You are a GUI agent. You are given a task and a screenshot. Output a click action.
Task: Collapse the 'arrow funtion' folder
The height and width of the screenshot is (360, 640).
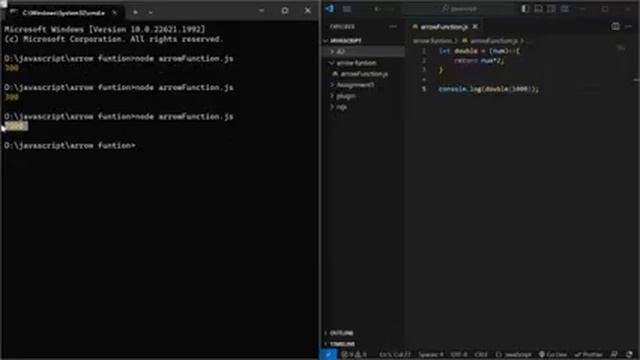[363, 63]
